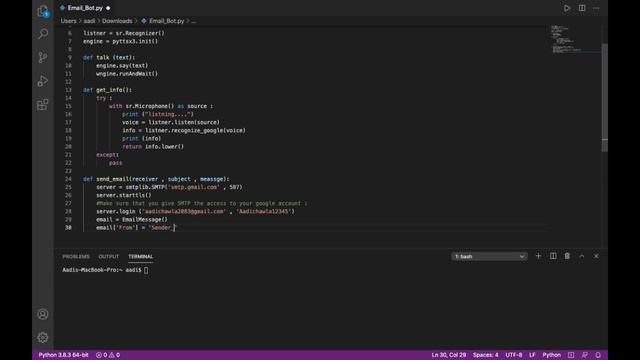The width and height of the screenshot is (640, 360).
Task: Click line number 21 in gutter
Action: click(x=68, y=155)
